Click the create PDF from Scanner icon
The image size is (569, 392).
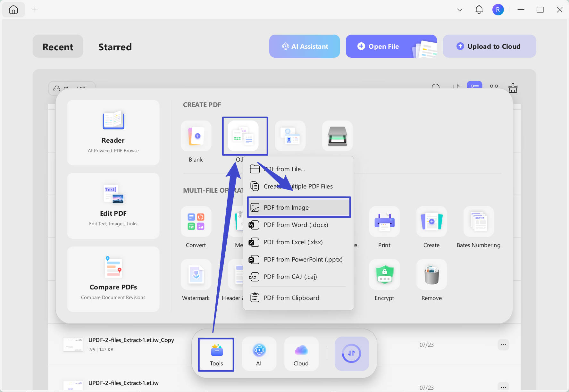click(337, 136)
